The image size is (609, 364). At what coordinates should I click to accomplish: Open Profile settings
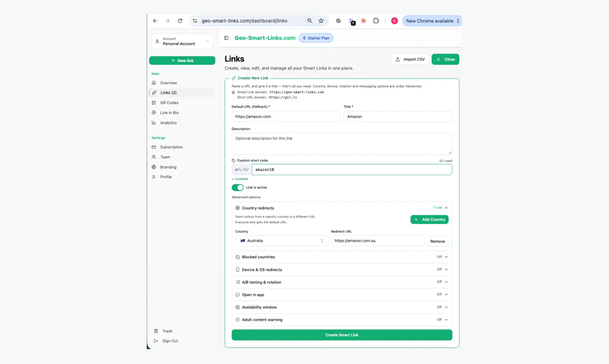pos(182,177)
